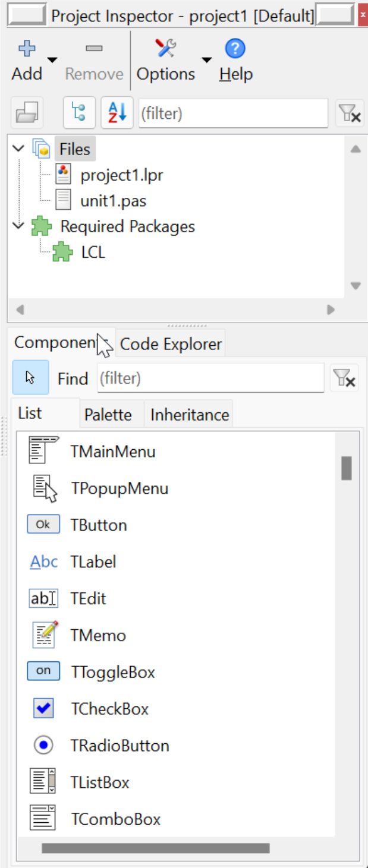The image size is (368, 868).
Task: Click the Help button
Action: [235, 59]
